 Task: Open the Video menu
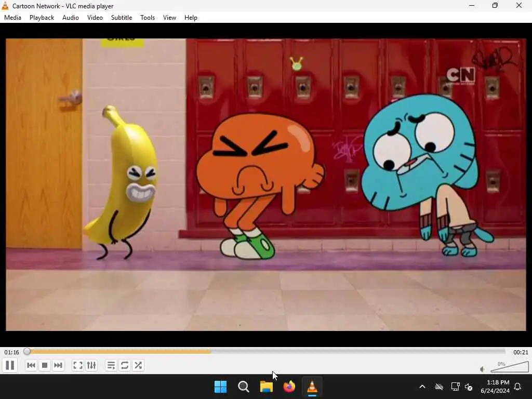coord(95,18)
